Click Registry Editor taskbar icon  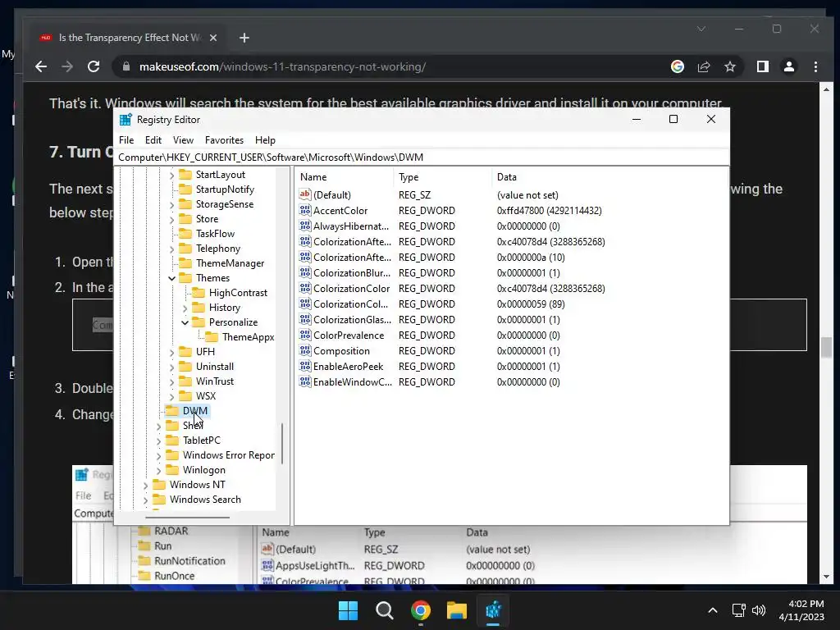point(493,610)
